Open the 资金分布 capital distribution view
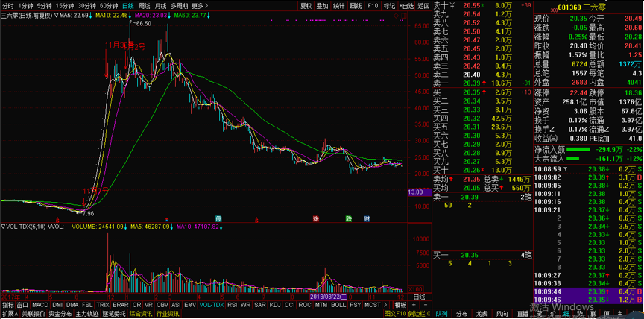644x319 pixels. click(x=59, y=314)
